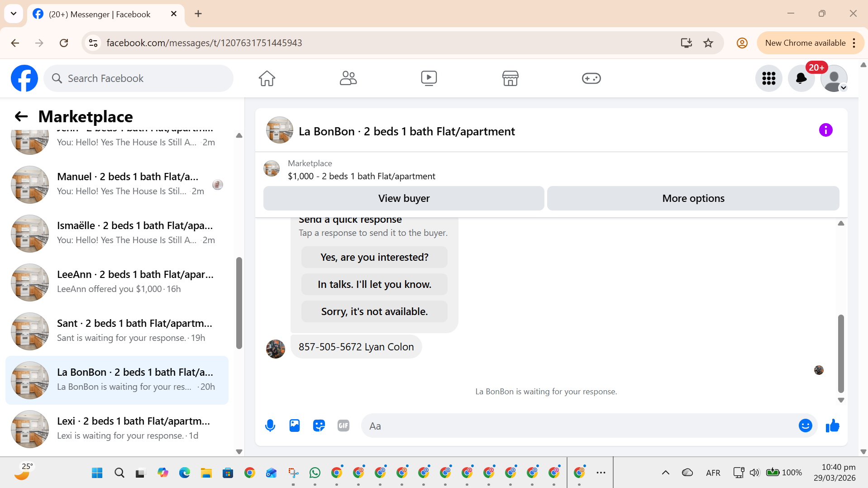Open the Friends icon in top navigation
The width and height of the screenshot is (868, 488).
click(348, 78)
